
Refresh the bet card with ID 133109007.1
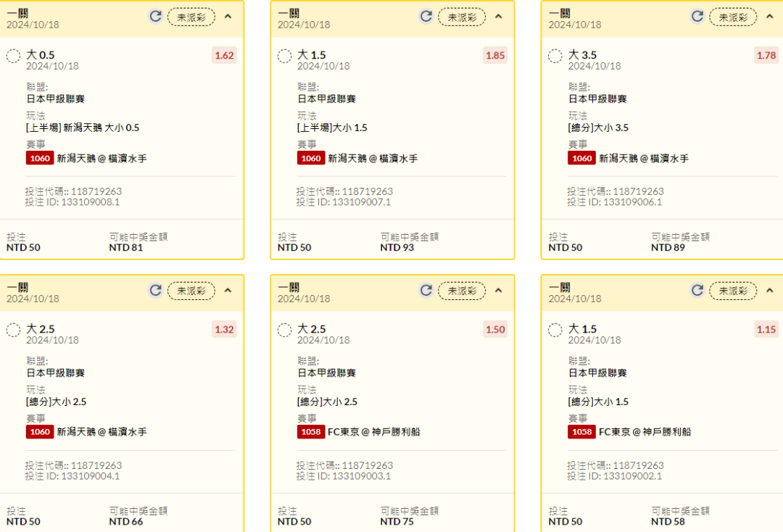click(426, 17)
